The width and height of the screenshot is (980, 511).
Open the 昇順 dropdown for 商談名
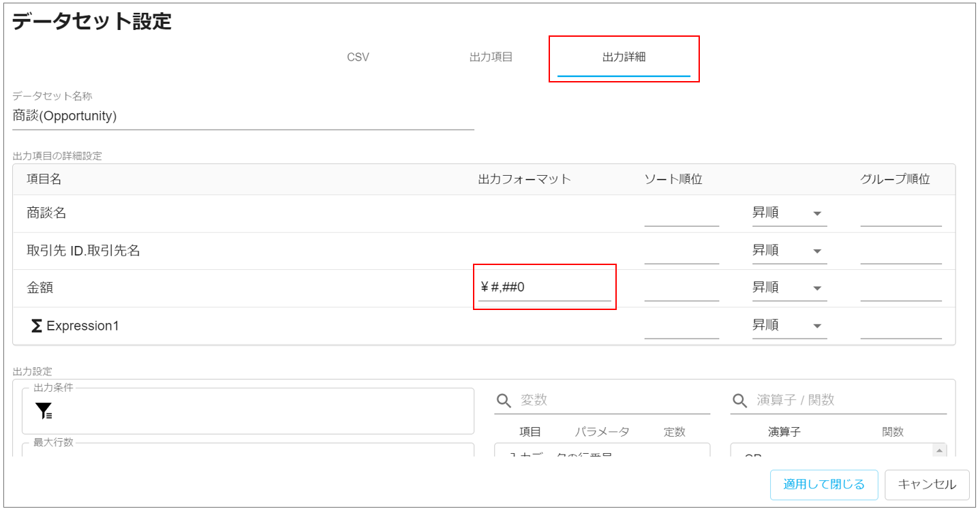[788, 213]
